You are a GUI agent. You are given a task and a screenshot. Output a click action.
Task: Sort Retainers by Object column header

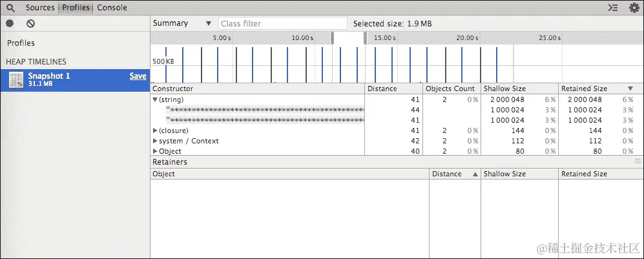[x=289, y=174]
